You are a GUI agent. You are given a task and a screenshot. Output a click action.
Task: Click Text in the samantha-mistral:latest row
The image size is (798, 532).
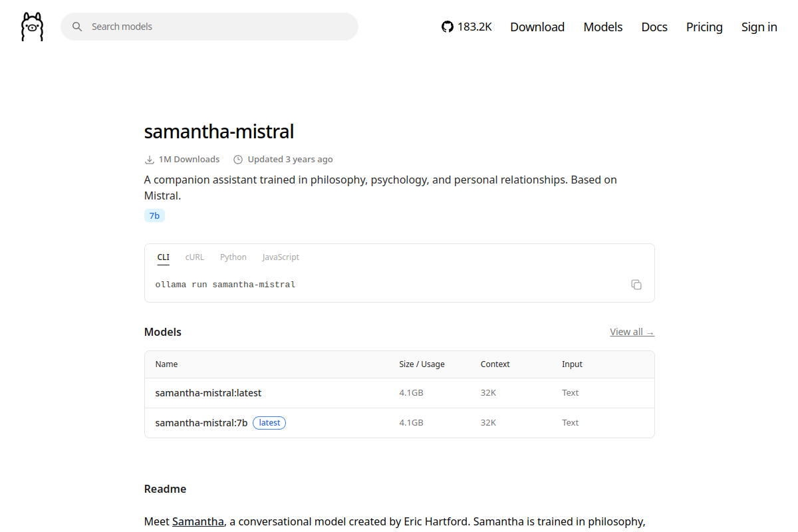tap(570, 393)
